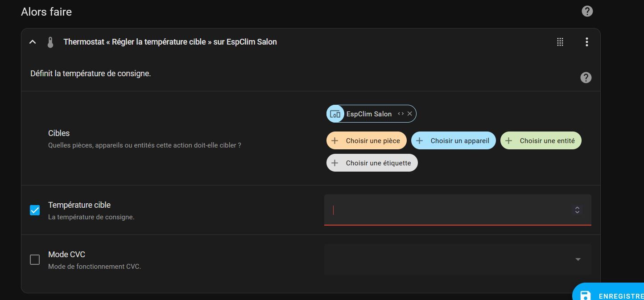Click the EspClim Salon device icon
The height and width of the screenshot is (300, 644).
[335, 114]
